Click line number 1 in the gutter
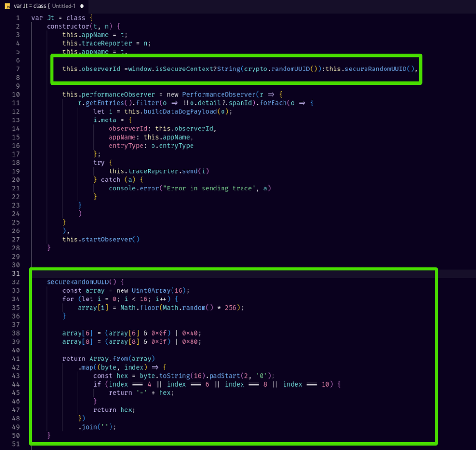 [18, 18]
